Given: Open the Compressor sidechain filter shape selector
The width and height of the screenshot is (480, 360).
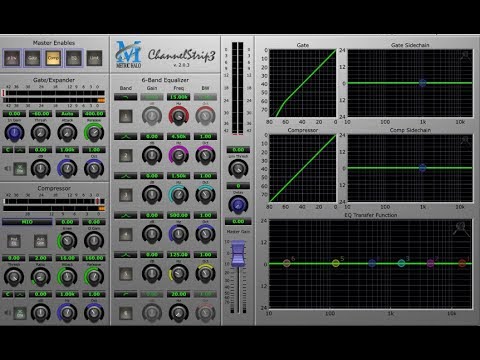Looking at the screenshot, I should coord(20,294).
